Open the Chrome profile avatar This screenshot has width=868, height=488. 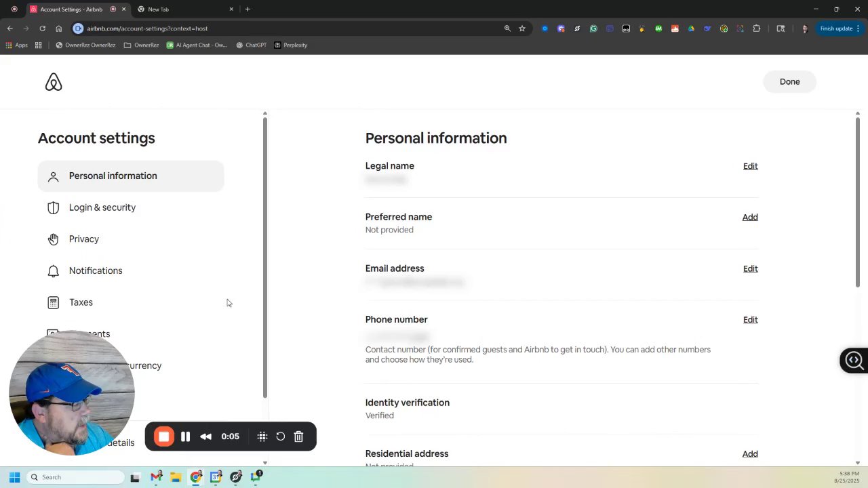click(805, 28)
